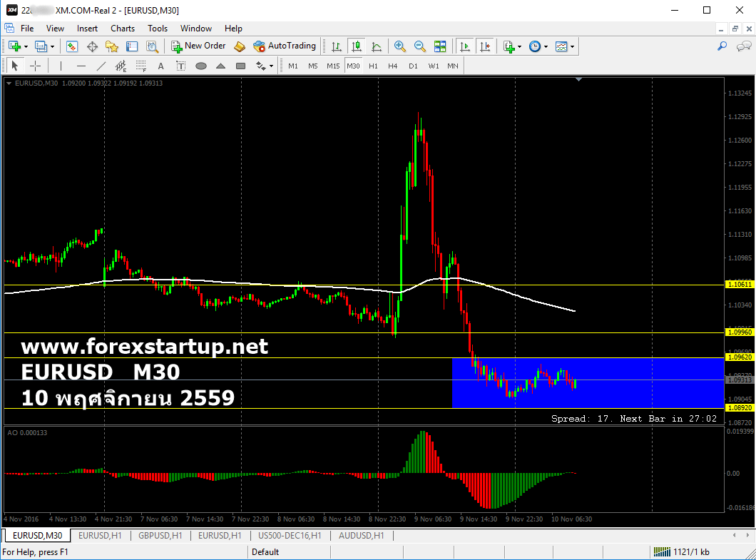Open the Tools menu
756x560 pixels.
pyautogui.click(x=158, y=29)
